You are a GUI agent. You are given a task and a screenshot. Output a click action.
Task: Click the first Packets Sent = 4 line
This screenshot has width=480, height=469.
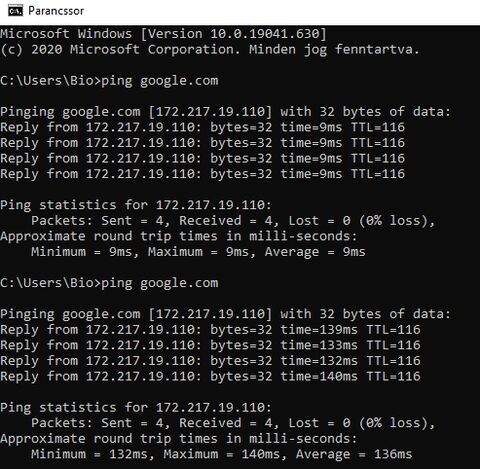tap(233, 220)
